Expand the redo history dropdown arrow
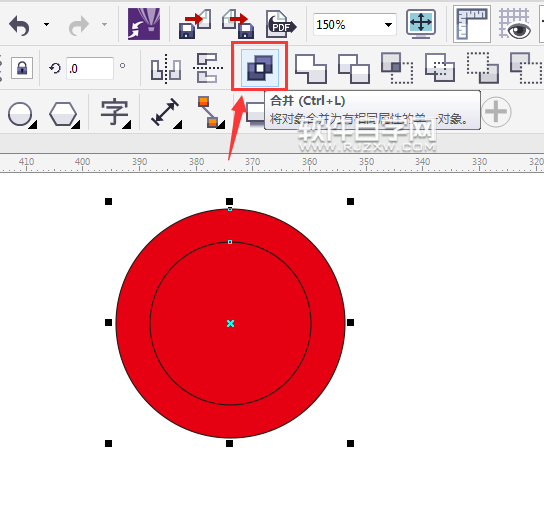This screenshot has height=532, width=544. click(x=104, y=25)
